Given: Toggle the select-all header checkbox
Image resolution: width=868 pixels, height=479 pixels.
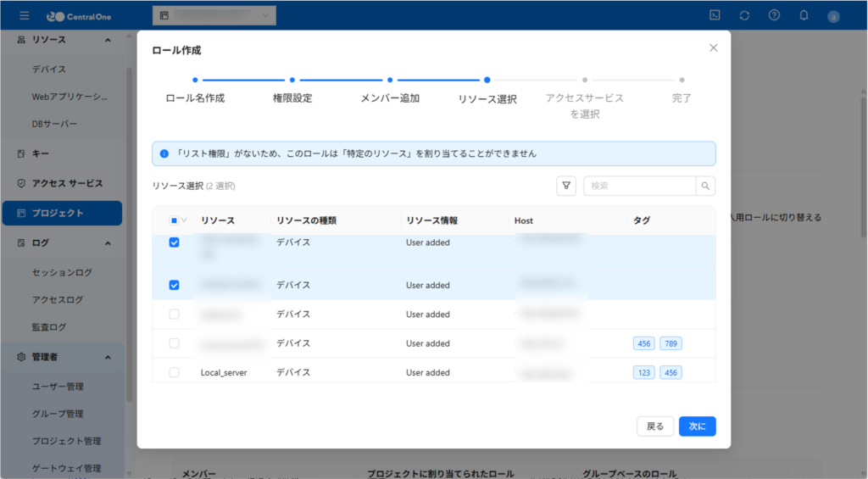Looking at the screenshot, I should click(x=174, y=220).
